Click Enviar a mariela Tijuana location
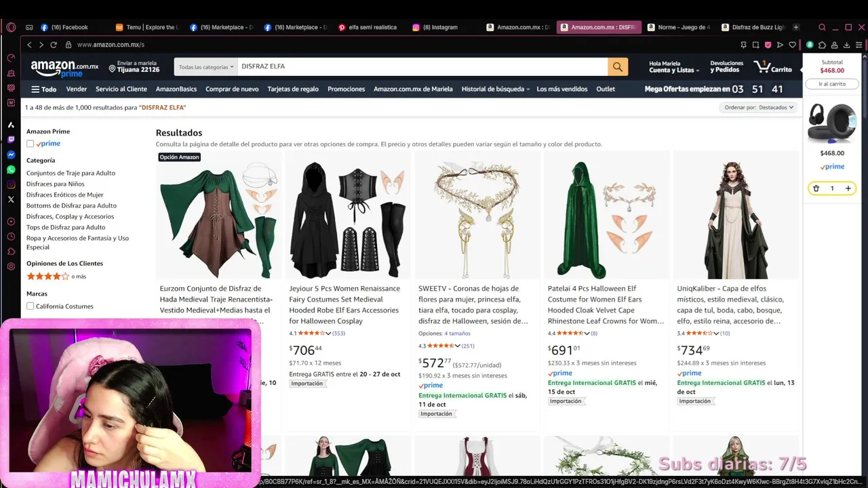 point(134,67)
